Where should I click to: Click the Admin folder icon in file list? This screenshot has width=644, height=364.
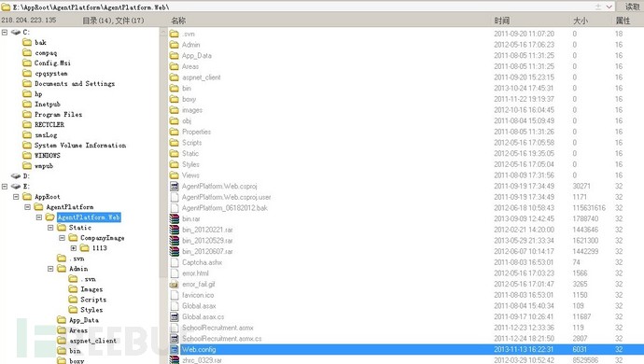[175, 45]
